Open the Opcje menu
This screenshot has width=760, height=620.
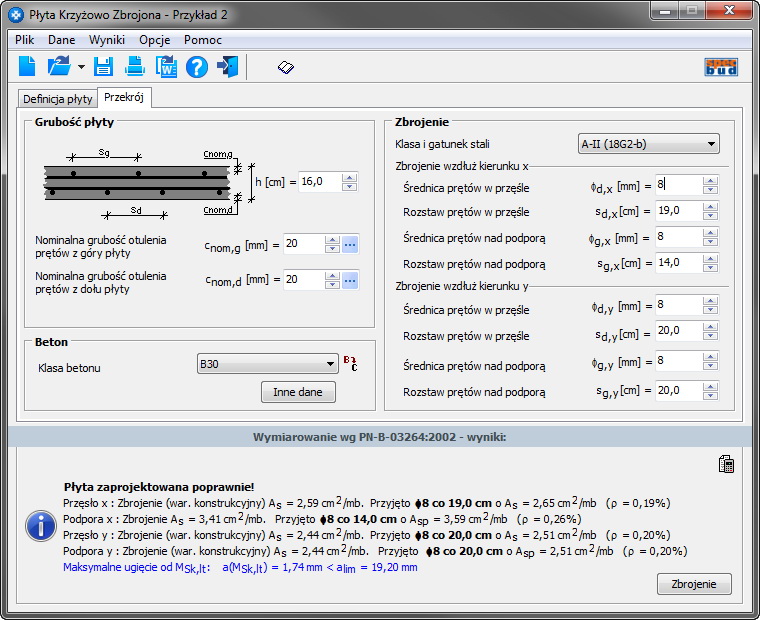click(154, 40)
